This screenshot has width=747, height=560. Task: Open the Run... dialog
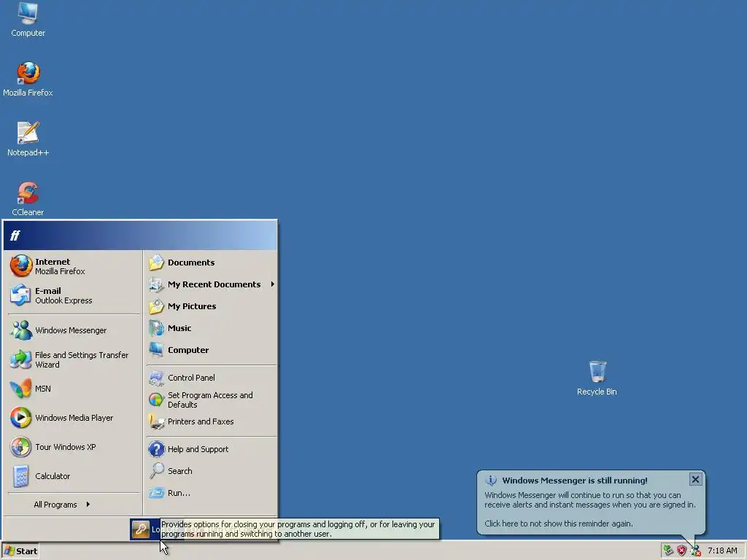211,493
